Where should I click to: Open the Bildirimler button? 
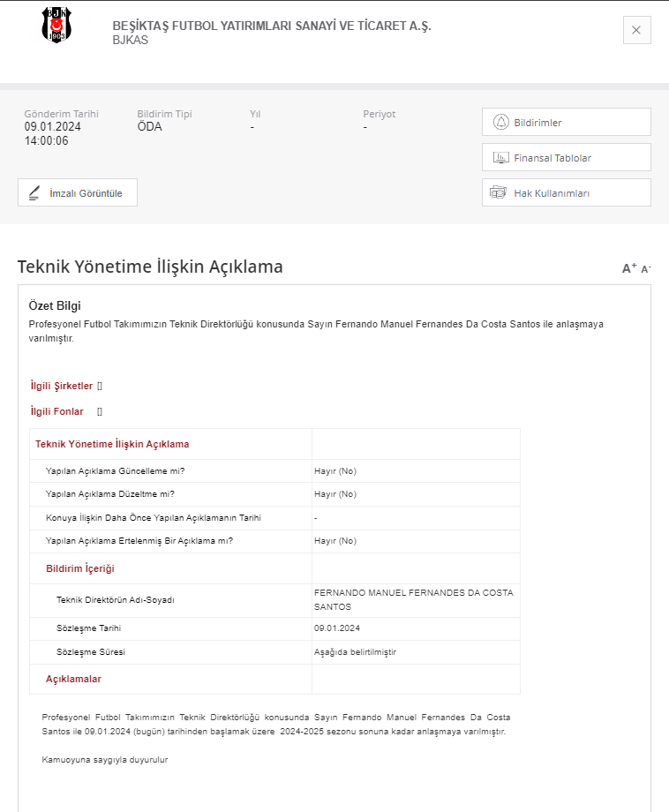566,122
